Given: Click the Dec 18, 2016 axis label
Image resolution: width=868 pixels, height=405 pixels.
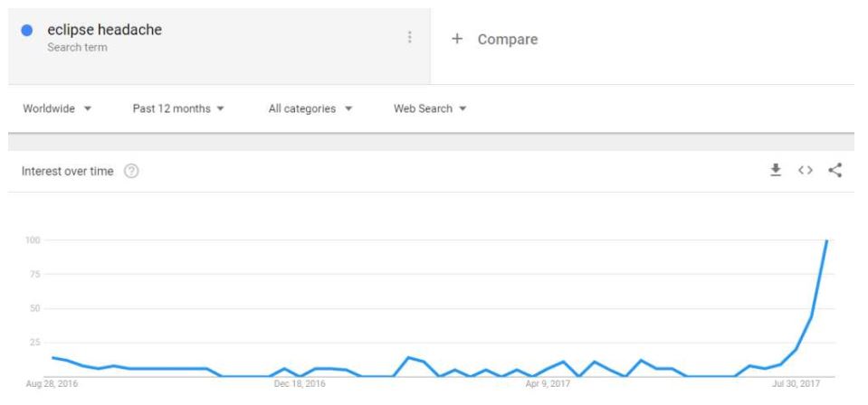Looking at the screenshot, I should tap(300, 383).
